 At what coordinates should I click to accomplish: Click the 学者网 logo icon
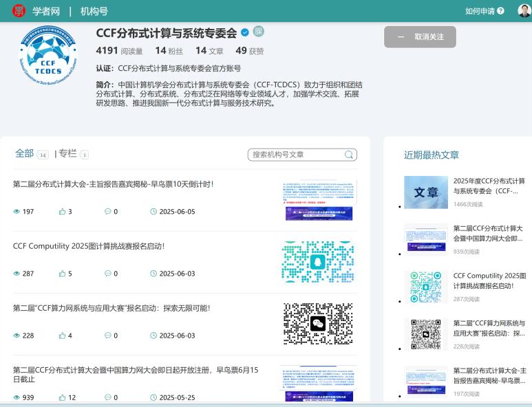19,10
